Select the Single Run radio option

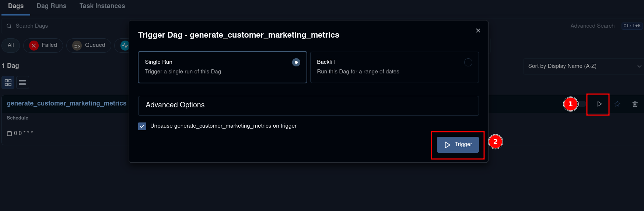click(296, 62)
